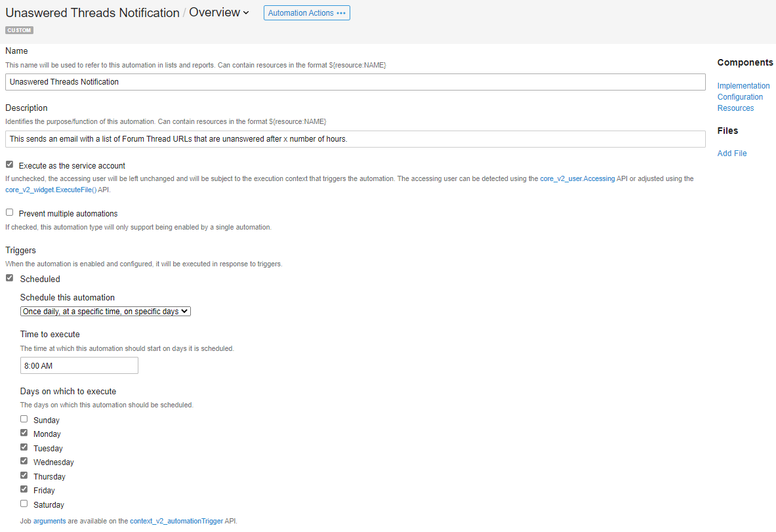Click the Files sidebar heading

point(727,131)
